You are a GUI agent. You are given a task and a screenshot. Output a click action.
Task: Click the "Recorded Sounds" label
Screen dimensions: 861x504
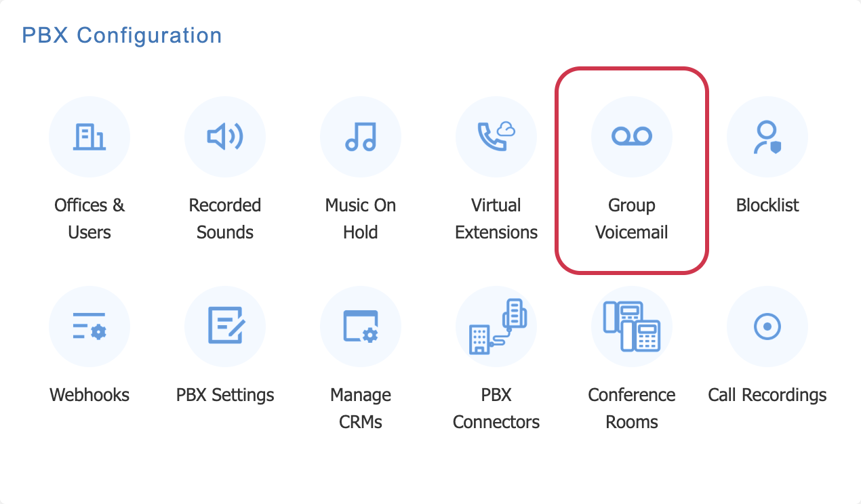tap(225, 219)
